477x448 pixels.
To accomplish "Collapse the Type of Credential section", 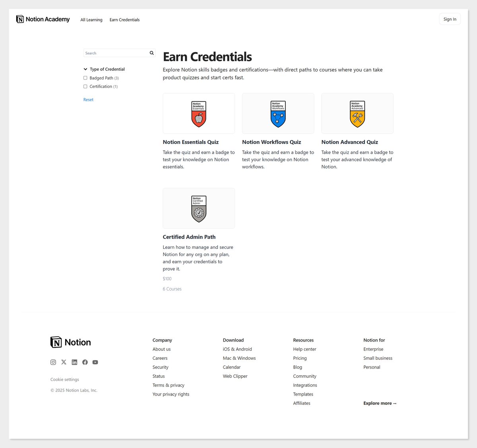I will [x=85, y=69].
